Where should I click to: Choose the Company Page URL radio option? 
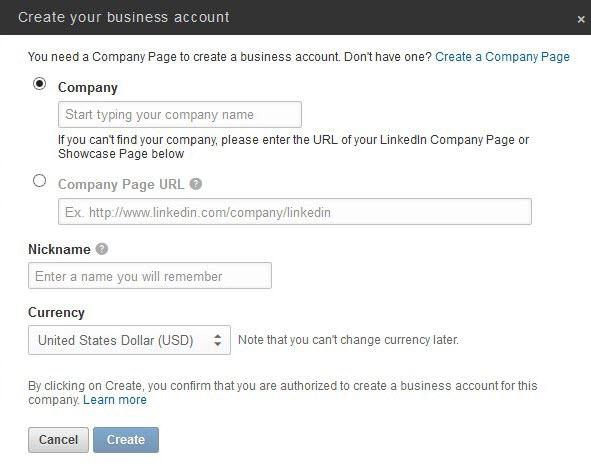point(40,181)
